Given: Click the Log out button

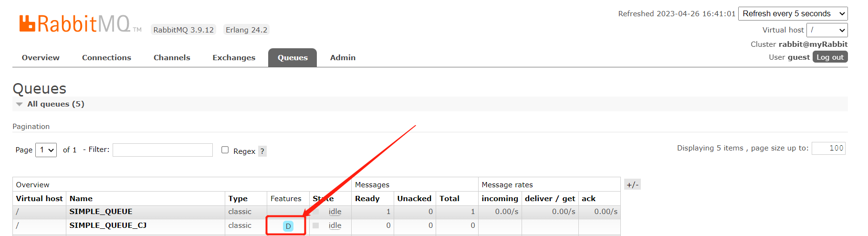Looking at the screenshot, I should coord(830,57).
